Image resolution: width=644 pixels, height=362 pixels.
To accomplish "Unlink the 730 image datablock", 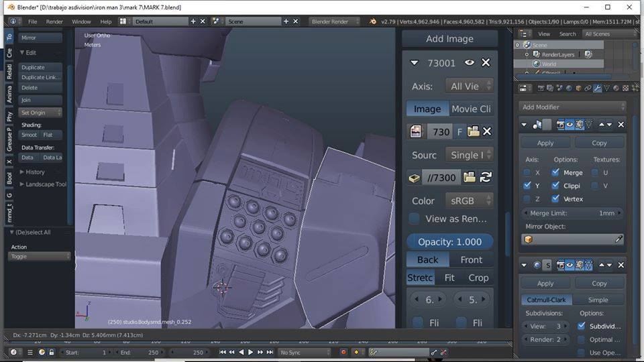I will (487, 131).
